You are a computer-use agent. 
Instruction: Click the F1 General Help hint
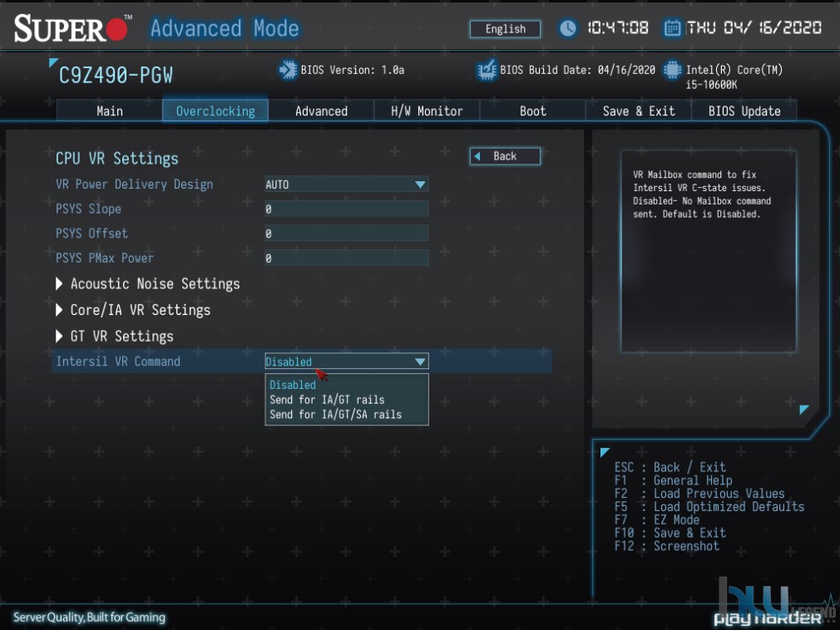(x=673, y=480)
